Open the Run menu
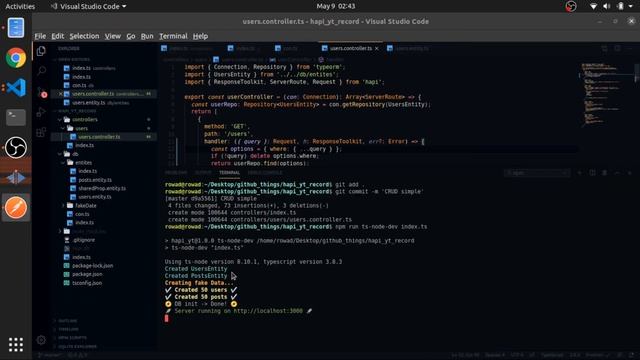 click(147, 36)
